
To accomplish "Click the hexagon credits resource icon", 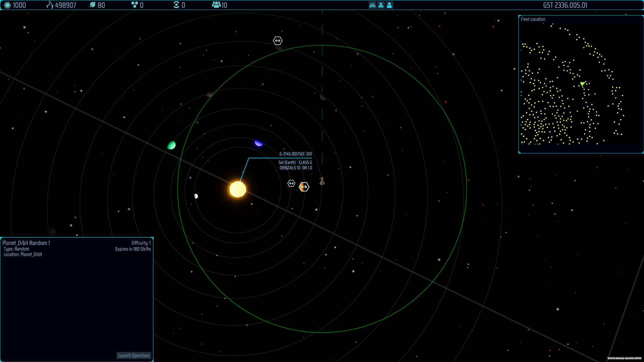I will (x=8, y=5).
